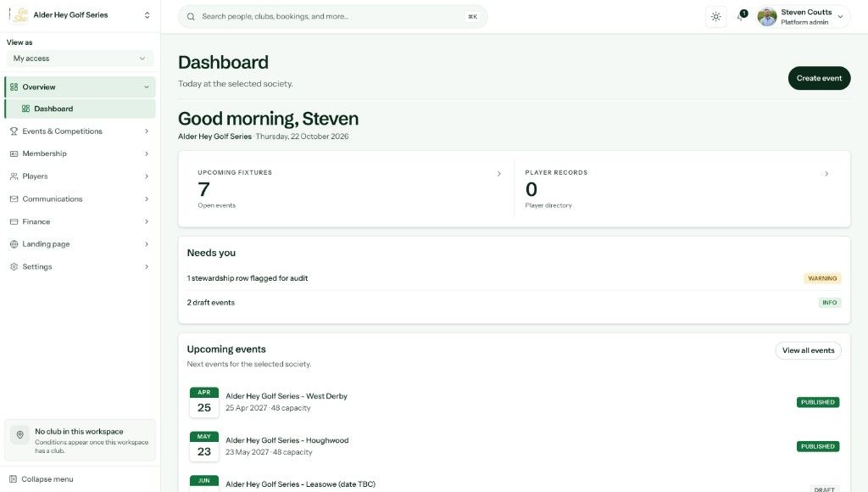The image size is (868, 492).
Task: Click the WARNING badge
Action: pyautogui.click(x=822, y=278)
